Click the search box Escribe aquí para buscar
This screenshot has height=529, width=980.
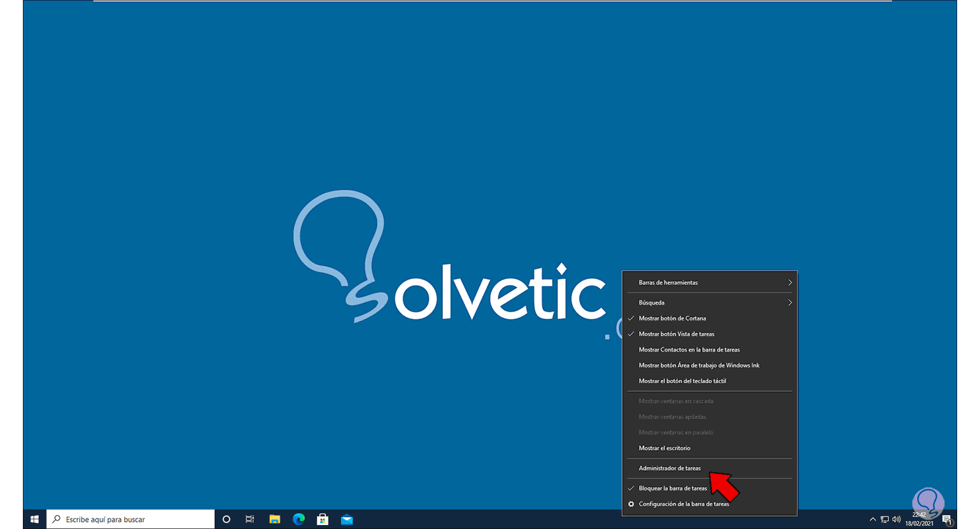[131, 519]
